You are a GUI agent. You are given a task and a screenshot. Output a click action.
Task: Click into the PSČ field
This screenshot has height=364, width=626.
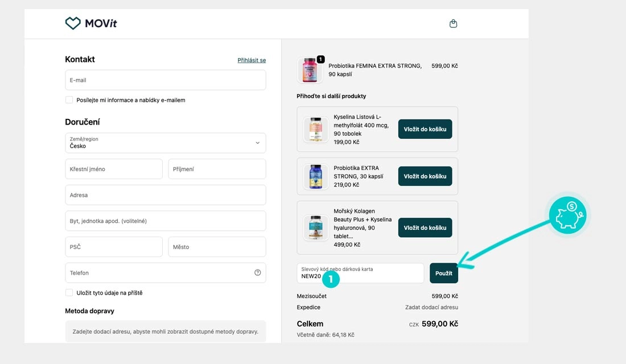coord(114,247)
